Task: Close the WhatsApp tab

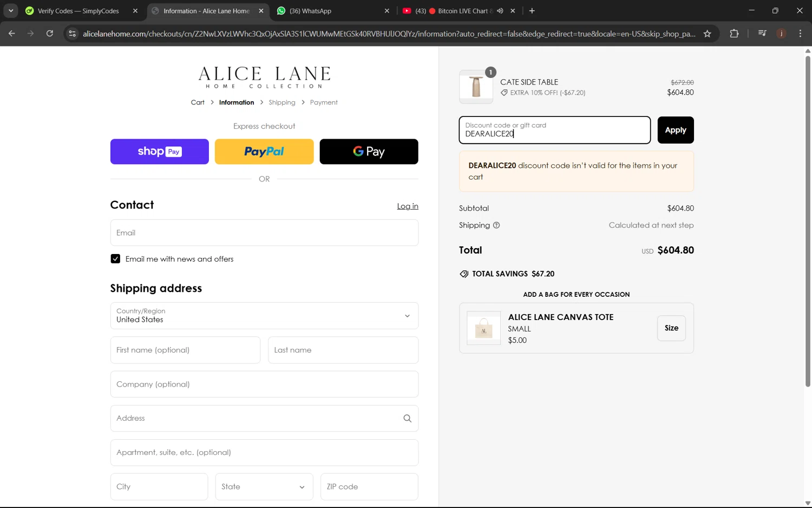Action: click(387, 11)
